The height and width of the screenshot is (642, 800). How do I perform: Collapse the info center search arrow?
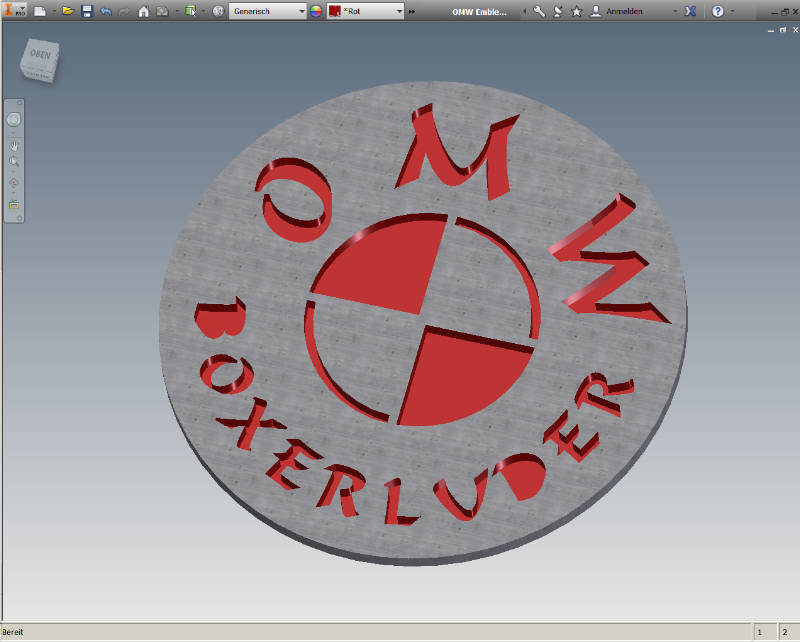coord(524,11)
